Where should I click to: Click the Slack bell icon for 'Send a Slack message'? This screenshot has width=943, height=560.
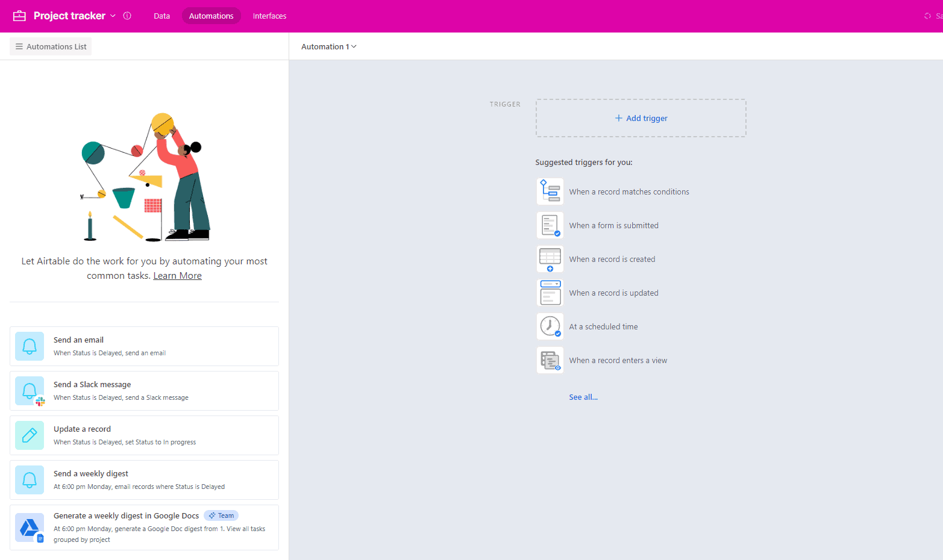(x=30, y=390)
